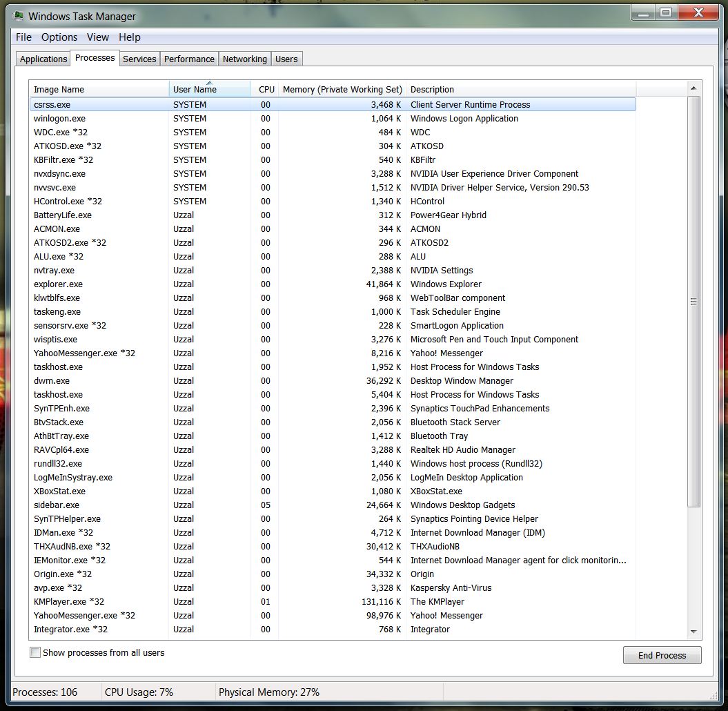This screenshot has width=728, height=711.
Task: Click the Kaspersky Anti-Virus description
Action: [451, 588]
